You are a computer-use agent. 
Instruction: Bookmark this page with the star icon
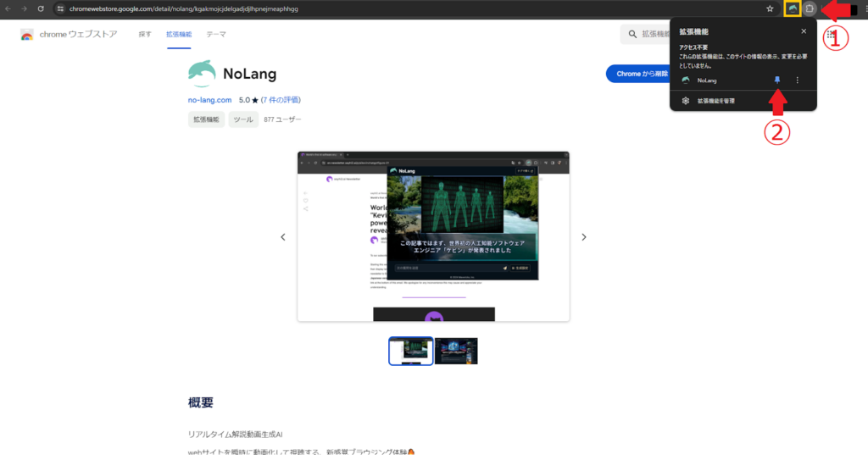click(770, 8)
